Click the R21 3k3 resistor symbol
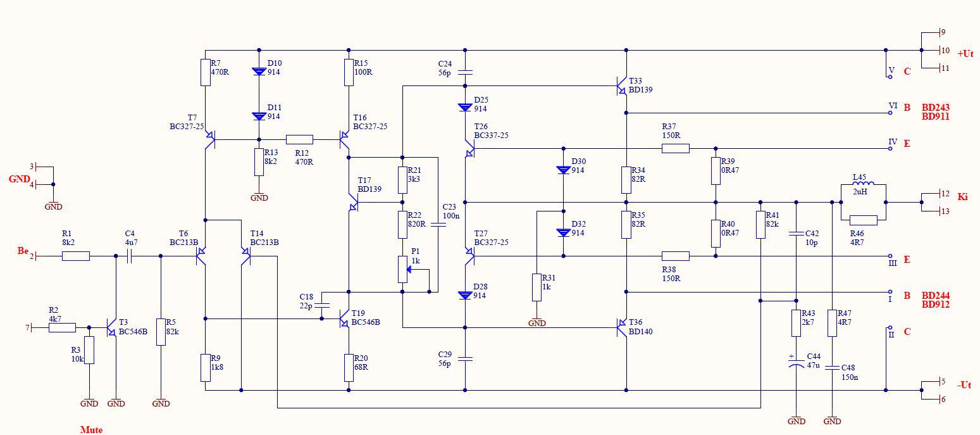The width and height of the screenshot is (980, 435). coord(402,180)
